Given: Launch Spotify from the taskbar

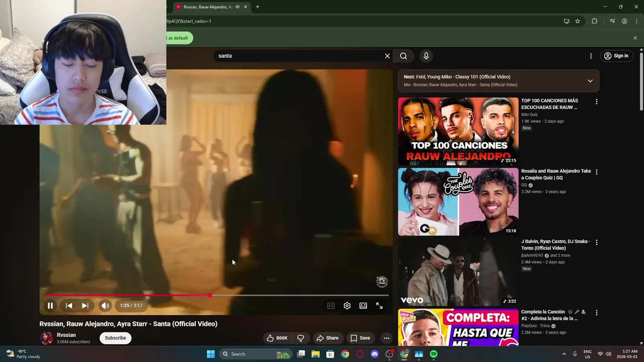Looking at the screenshot, I should [434, 354].
